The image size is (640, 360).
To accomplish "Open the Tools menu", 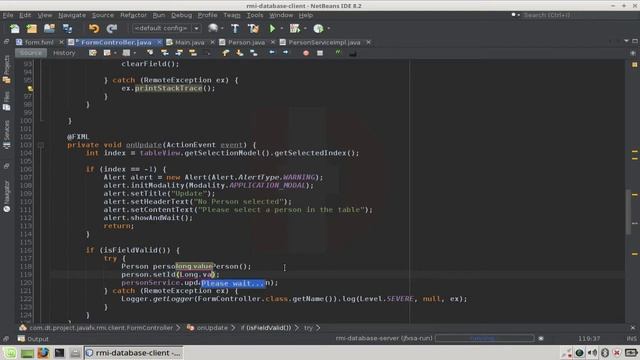I will click(255, 15).
